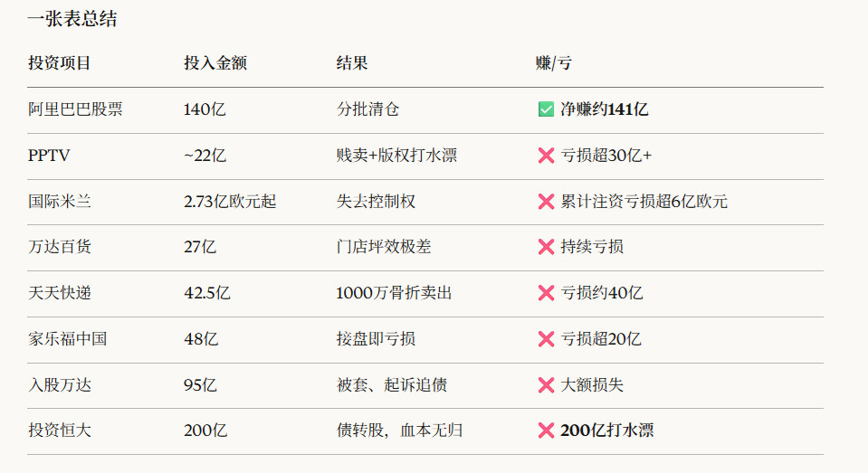This screenshot has width=868, height=473.
Task: Select the result cell 分批清仓
Action: pyautogui.click(x=367, y=109)
